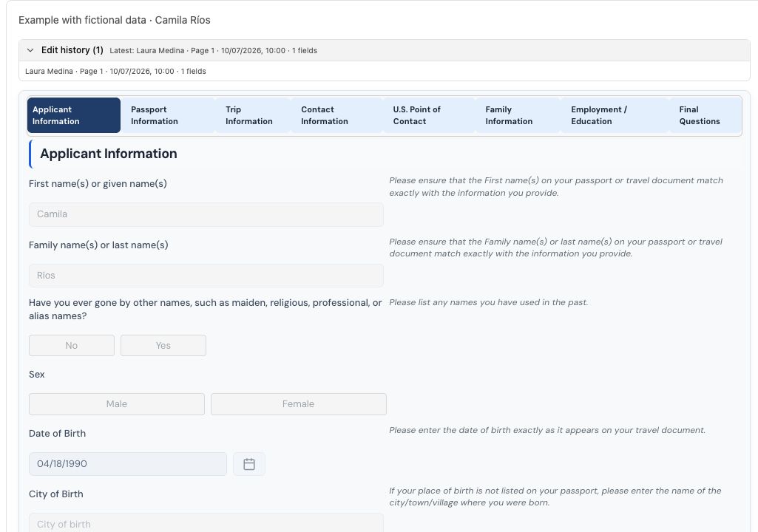Focus the Date of Birth field
The image size is (758, 532).
(128, 464)
